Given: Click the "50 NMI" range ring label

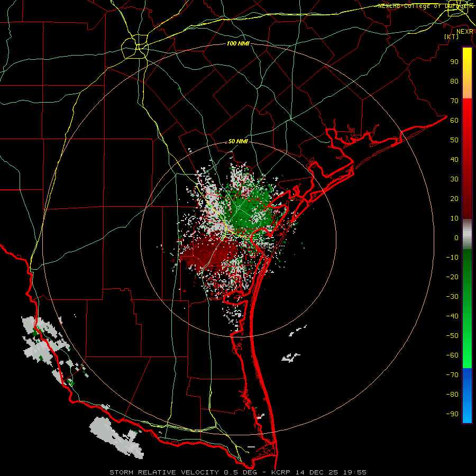Looking at the screenshot, I should click(238, 141).
